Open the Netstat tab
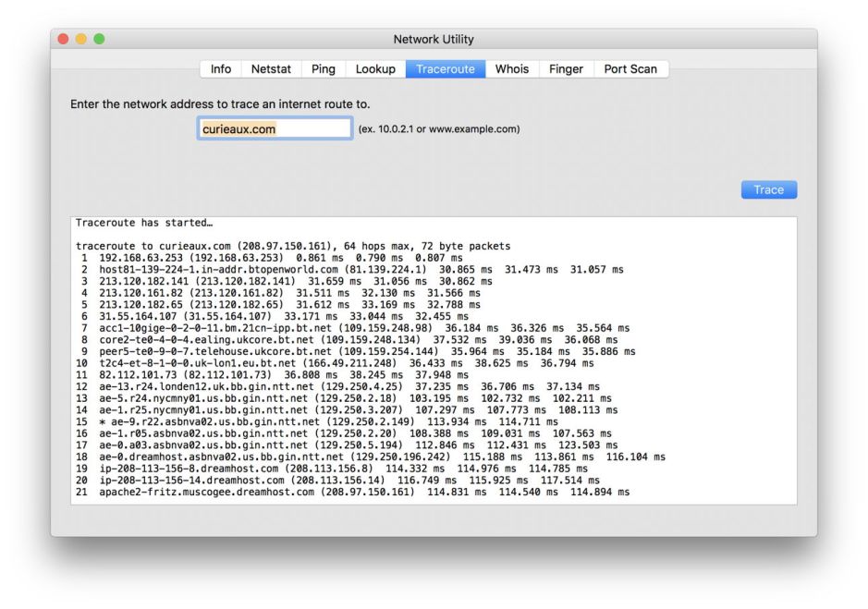The height and width of the screenshot is (609, 868). pos(271,69)
